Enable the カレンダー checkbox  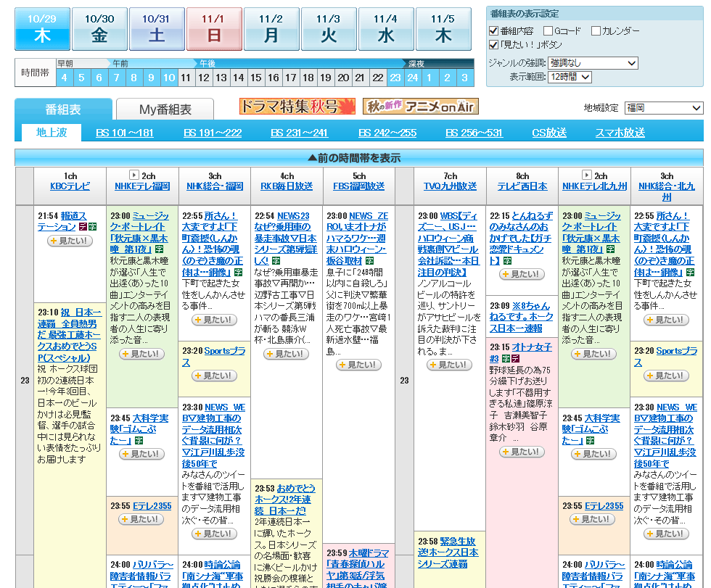pos(596,30)
